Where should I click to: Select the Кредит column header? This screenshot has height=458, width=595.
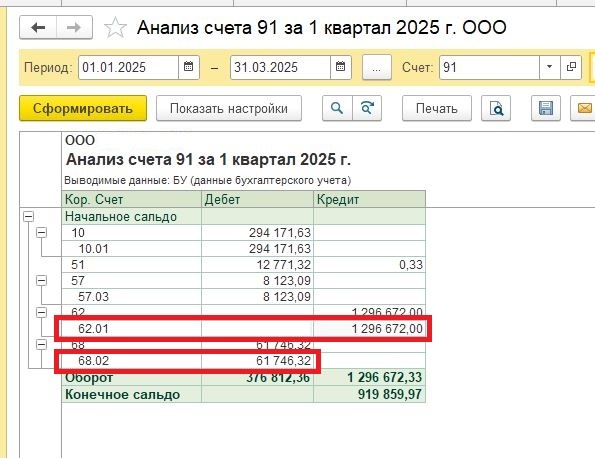pyautogui.click(x=370, y=199)
